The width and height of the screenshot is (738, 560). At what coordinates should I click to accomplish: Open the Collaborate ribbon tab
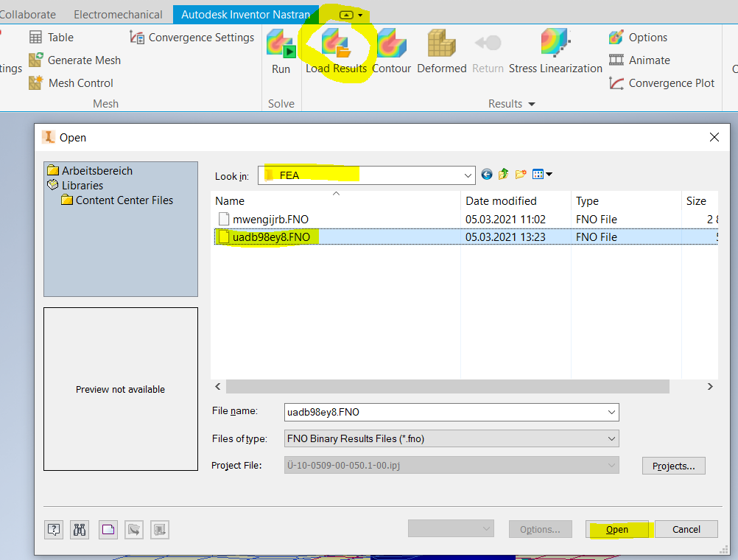point(28,14)
